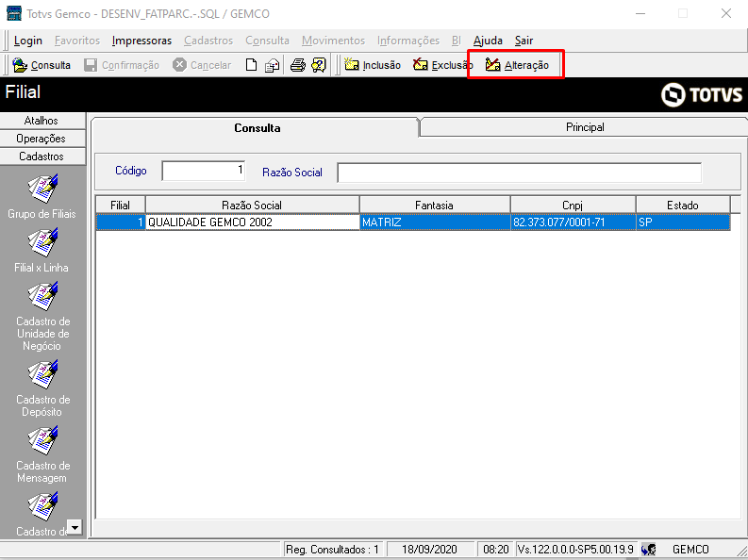Click the Cnpj column header
748x560 pixels.
573,205
